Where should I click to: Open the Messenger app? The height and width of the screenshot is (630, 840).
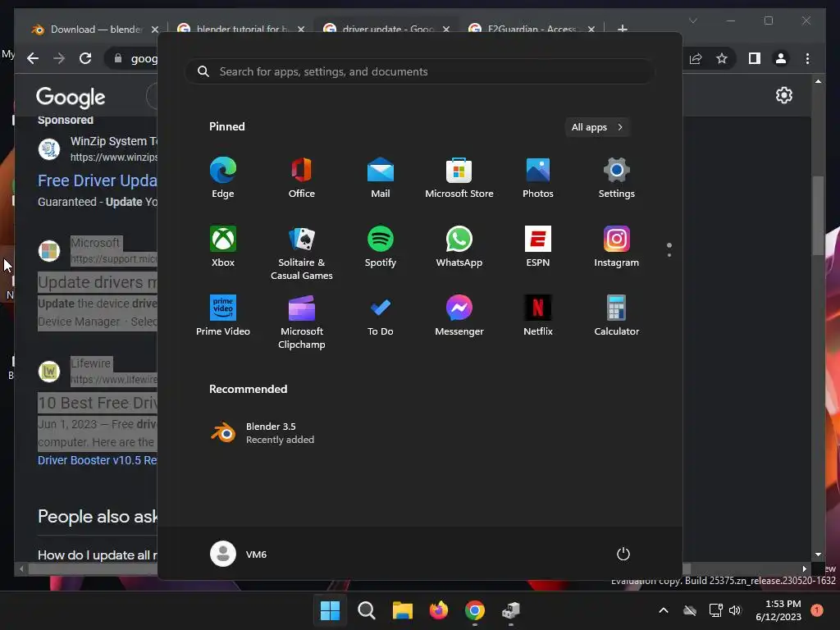(459, 316)
